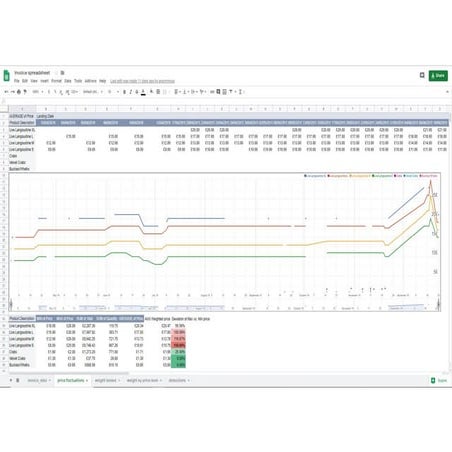The image size is (452, 452).
Task: Click the green line series in chart
Action: pyautogui.click(x=233, y=257)
